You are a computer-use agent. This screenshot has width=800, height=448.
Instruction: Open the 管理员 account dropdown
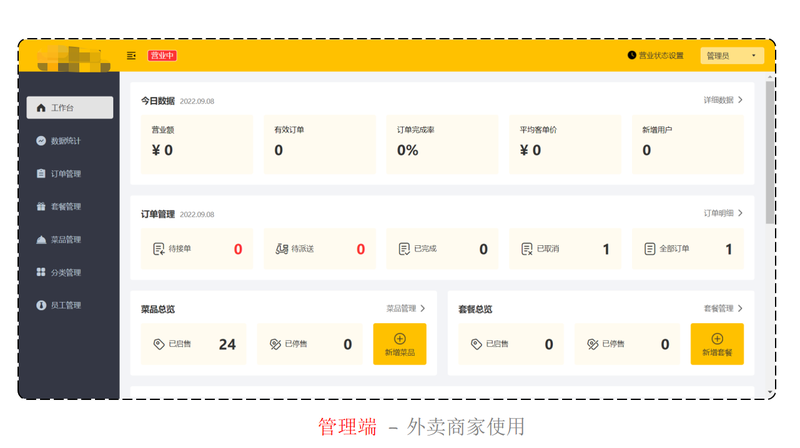pyautogui.click(x=732, y=56)
